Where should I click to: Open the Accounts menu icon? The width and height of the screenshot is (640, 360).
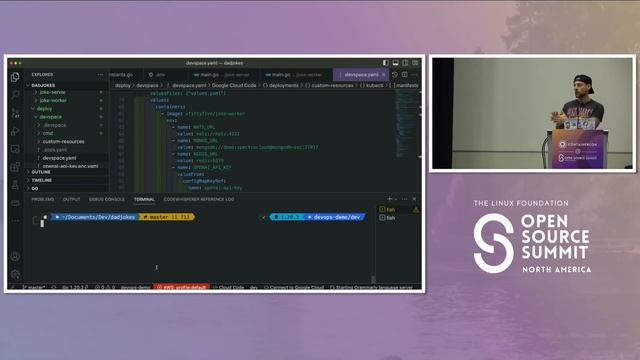(15, 256)
